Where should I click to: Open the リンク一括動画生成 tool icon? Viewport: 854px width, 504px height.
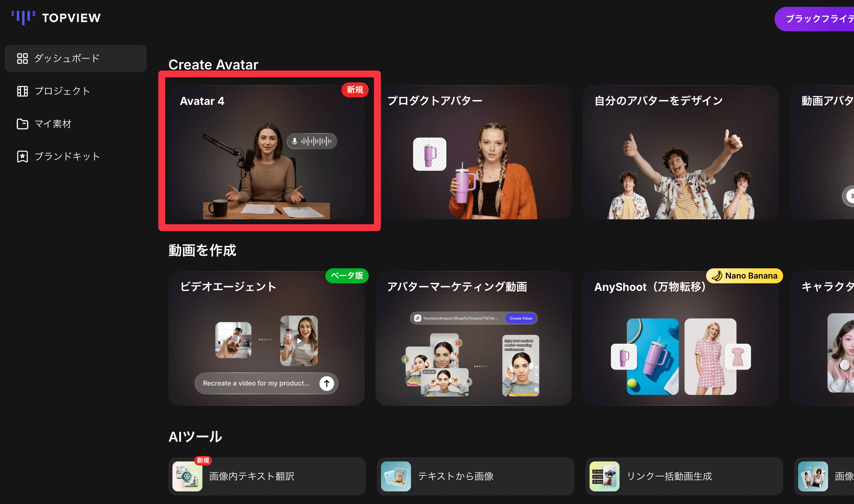[605, 476]
